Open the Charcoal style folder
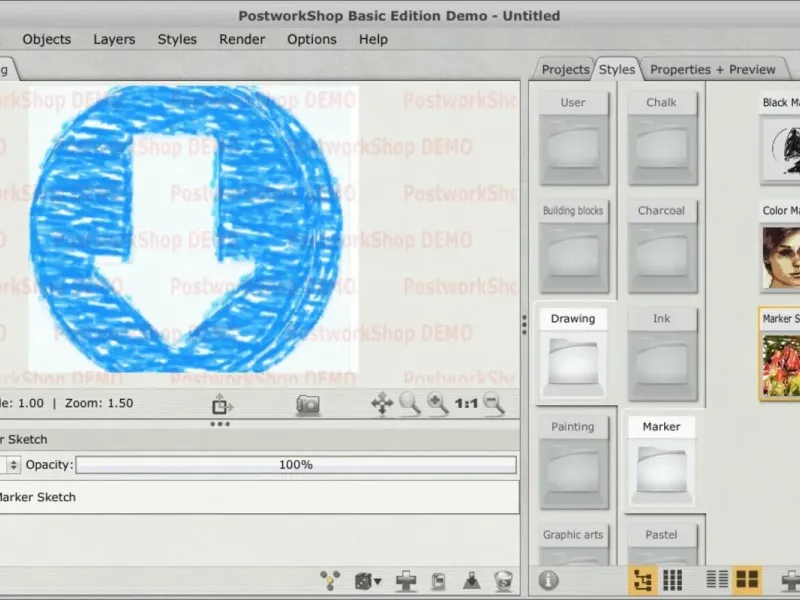This screenshot has width=800, height=600. coord(662,247)
